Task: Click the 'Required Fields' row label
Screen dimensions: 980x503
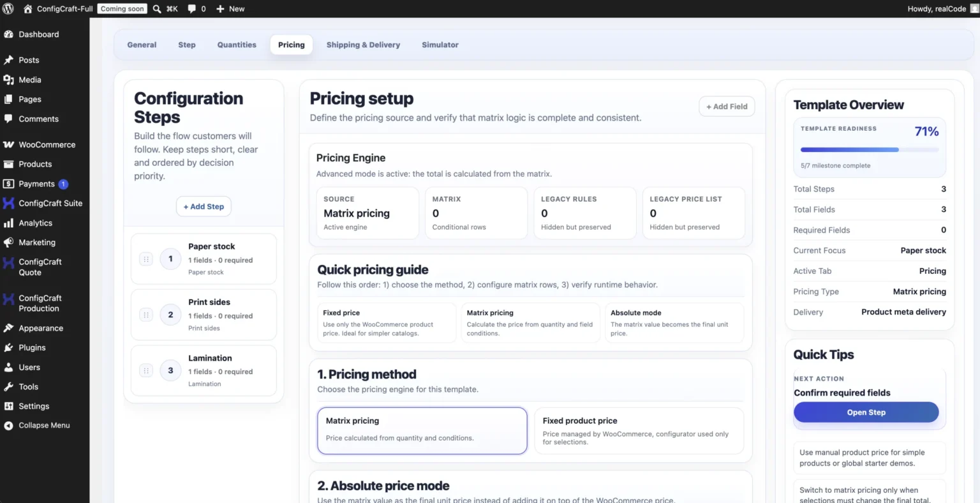Action: (x=822, y=230)
